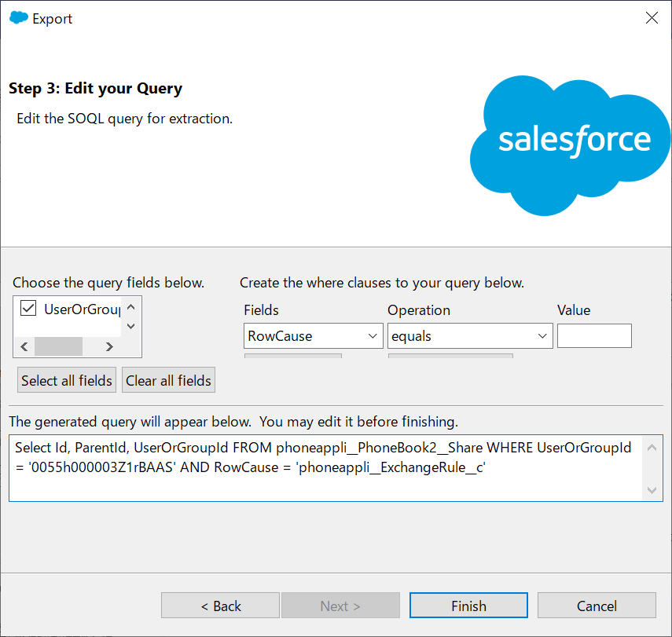Click the Value input field
Viewport: 672px width, 637px height.
[x=594, y=336]
